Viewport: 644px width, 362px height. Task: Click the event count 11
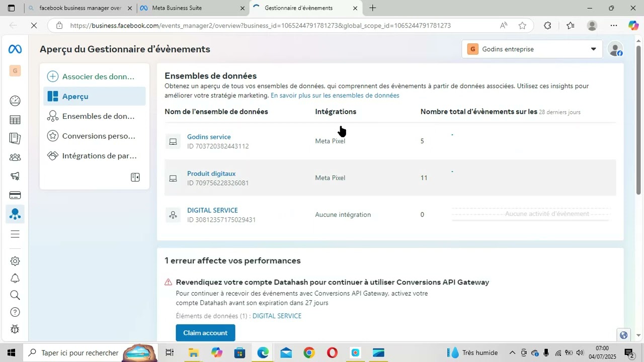pyautogui.click(x=424, y=178)
